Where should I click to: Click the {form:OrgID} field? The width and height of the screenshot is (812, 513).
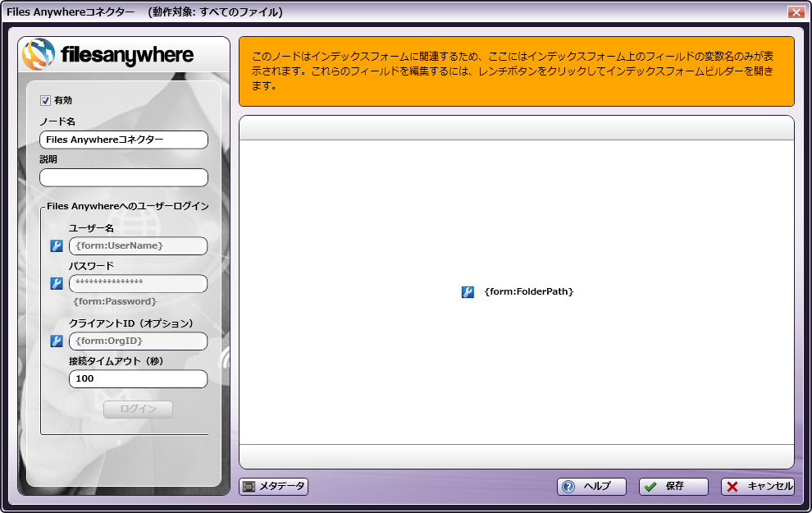139,341
